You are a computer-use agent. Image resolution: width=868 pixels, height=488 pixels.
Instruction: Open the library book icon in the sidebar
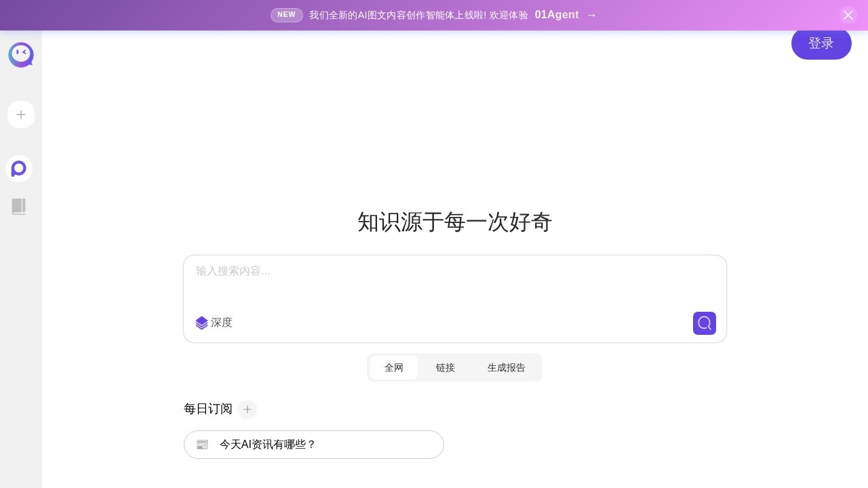point(19,207)
